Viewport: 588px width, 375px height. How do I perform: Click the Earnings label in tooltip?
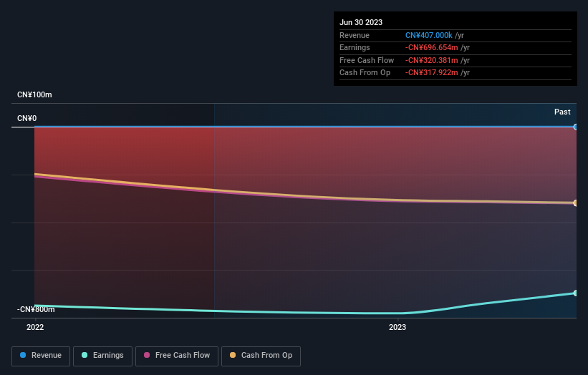coord(355,47)
